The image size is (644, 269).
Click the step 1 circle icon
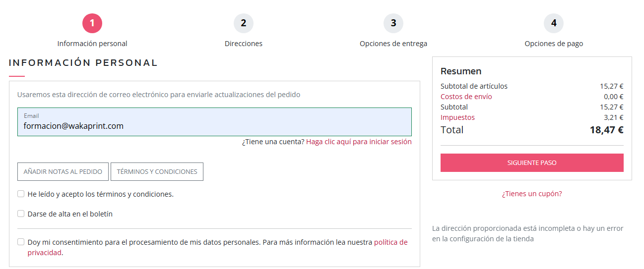[92, 23]
